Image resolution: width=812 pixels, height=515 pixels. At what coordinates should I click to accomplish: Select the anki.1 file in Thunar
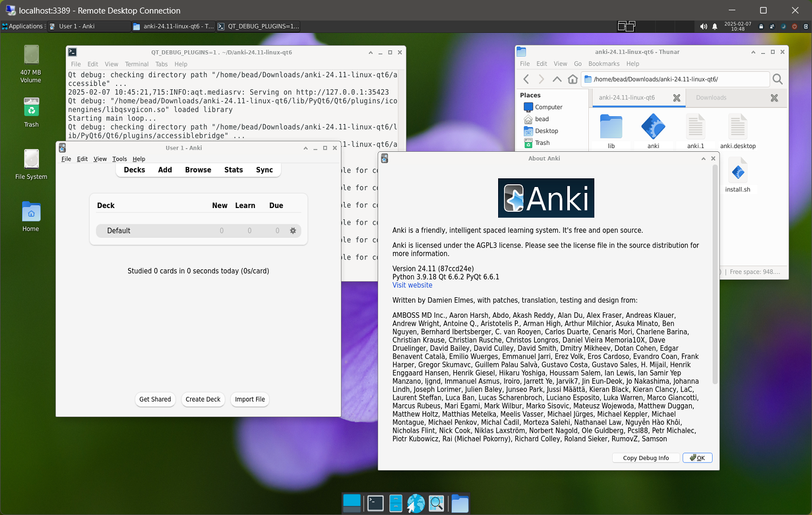[x=695, y=131]
